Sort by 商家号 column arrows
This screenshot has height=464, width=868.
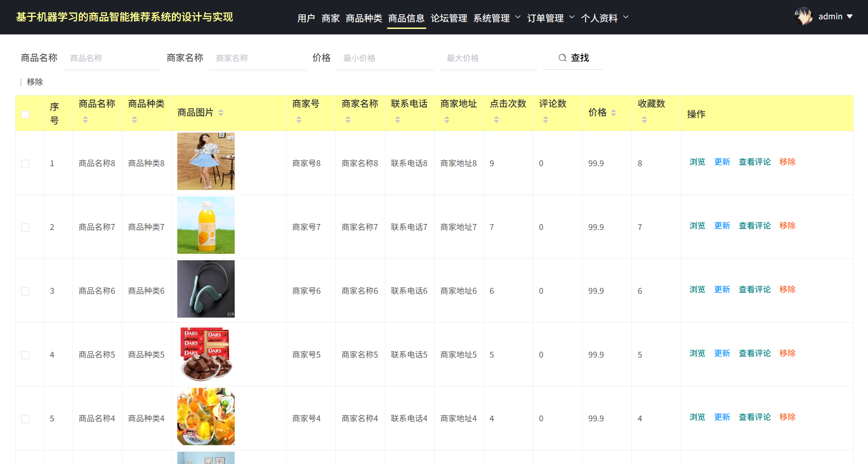click(299, 120)
